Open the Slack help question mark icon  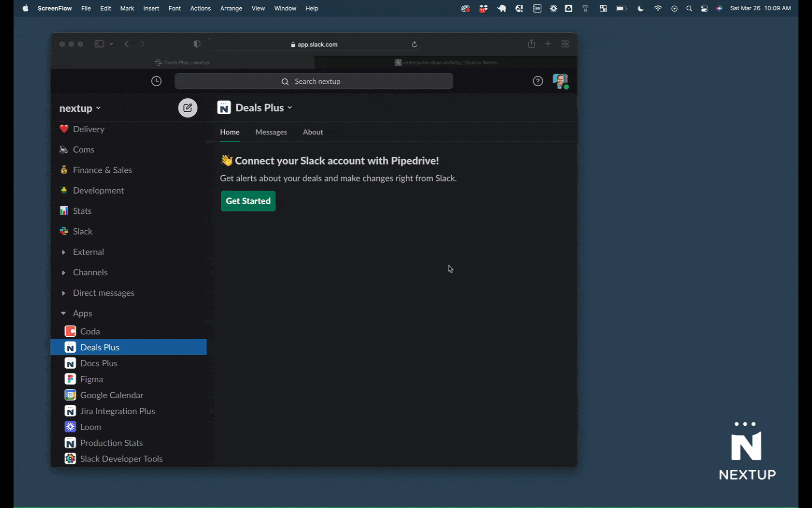tap(537, 81)
